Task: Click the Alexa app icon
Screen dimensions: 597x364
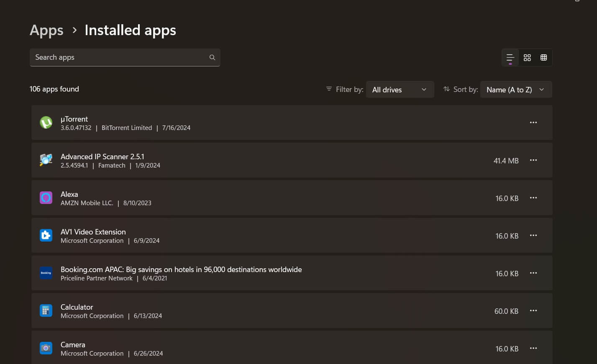Action: (46, 197)
